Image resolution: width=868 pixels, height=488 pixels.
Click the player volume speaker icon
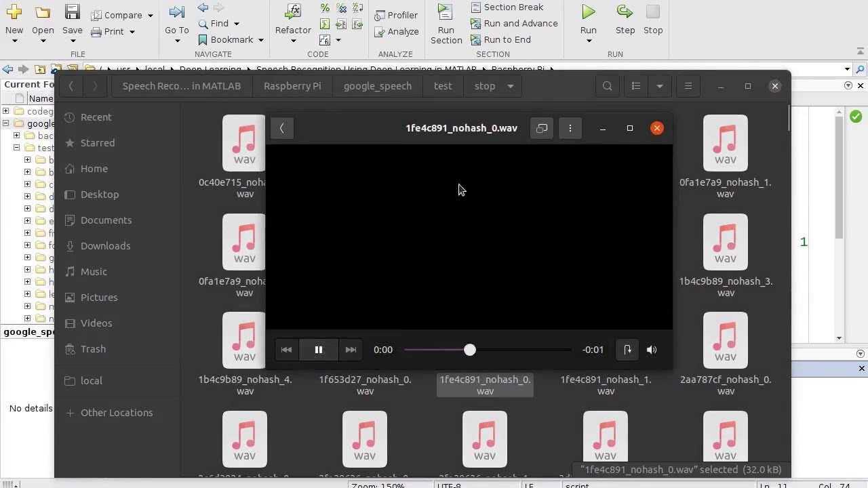click(652, 350)
